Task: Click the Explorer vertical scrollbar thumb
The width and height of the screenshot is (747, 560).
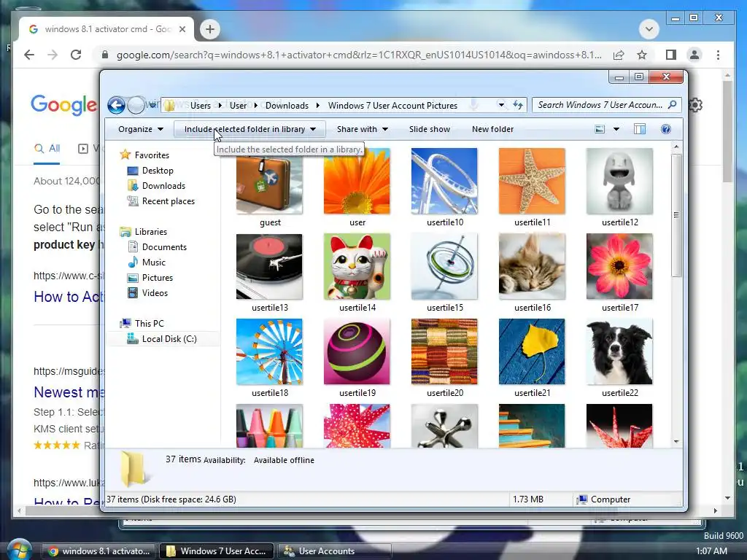Action: (676, 215)
